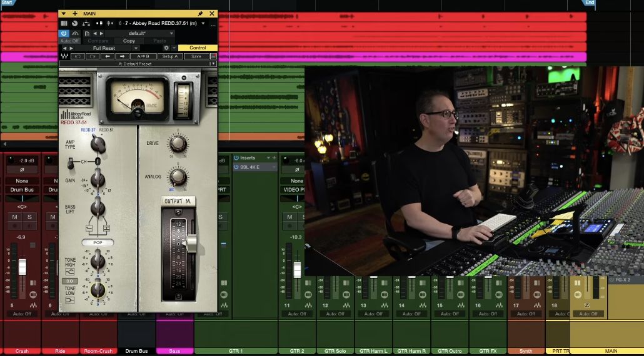Screen dimensions: 644x356
Task: Open the three-dot options menu in the plugin header
Action: [213, 24]
